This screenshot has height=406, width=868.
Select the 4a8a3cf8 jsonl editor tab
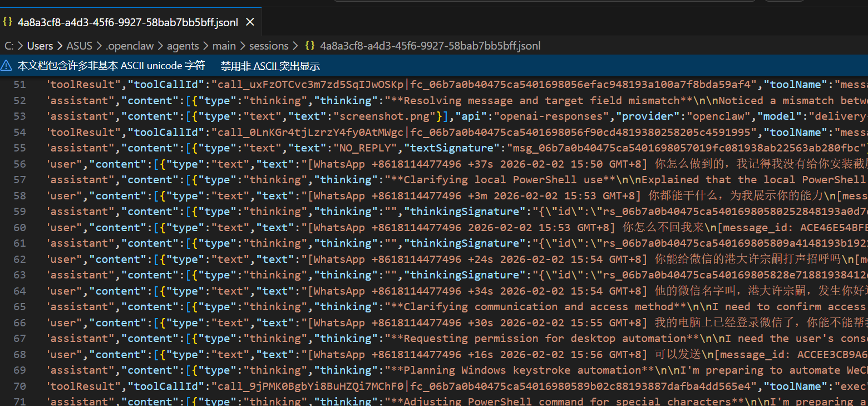pyautogui.click(x=127, y=22)
